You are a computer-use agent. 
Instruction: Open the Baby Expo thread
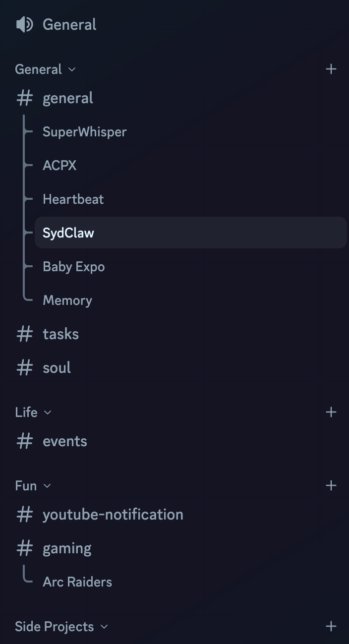73,266
